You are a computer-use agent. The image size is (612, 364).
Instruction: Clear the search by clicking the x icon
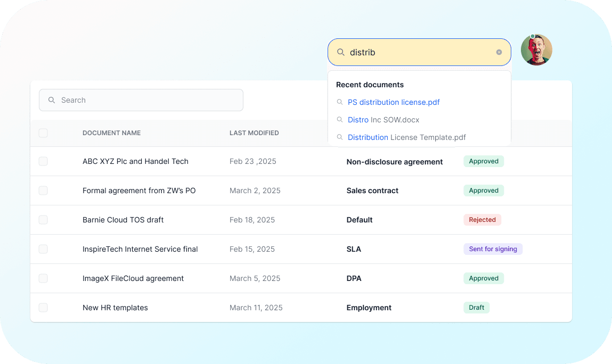pos(499,52)
